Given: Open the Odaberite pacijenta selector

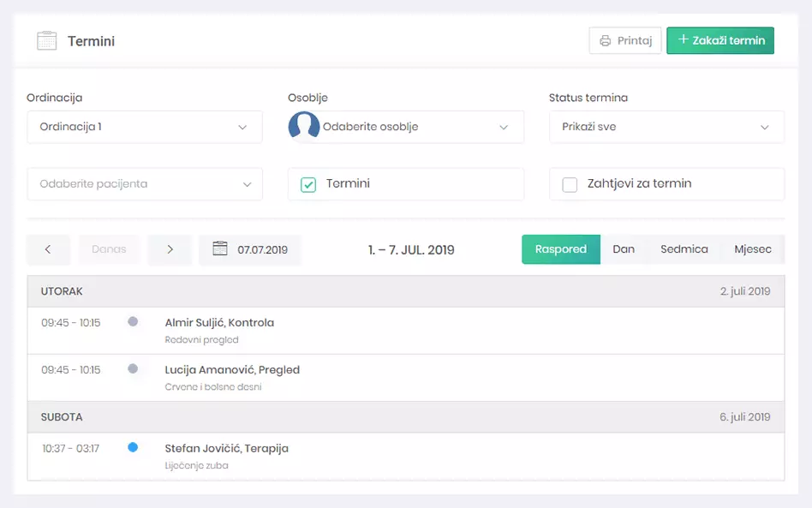Looking at the screenshot, I should [x=144, y=184].
